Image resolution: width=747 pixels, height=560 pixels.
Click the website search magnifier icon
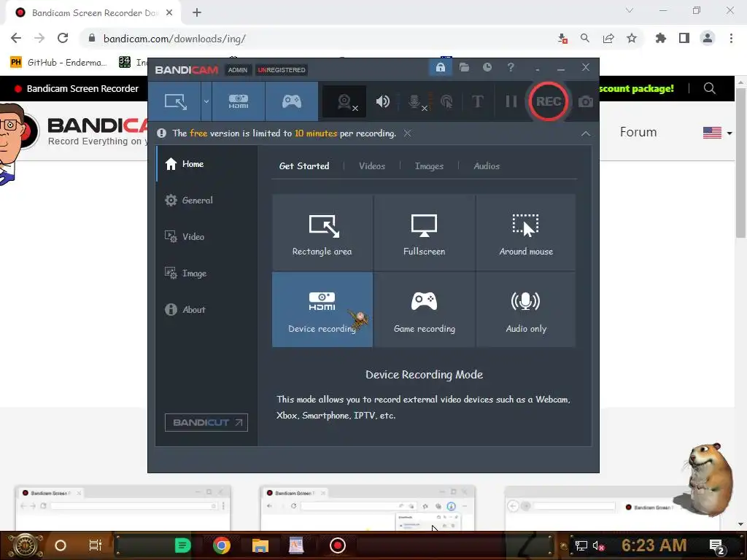click(x=709, y=88)
